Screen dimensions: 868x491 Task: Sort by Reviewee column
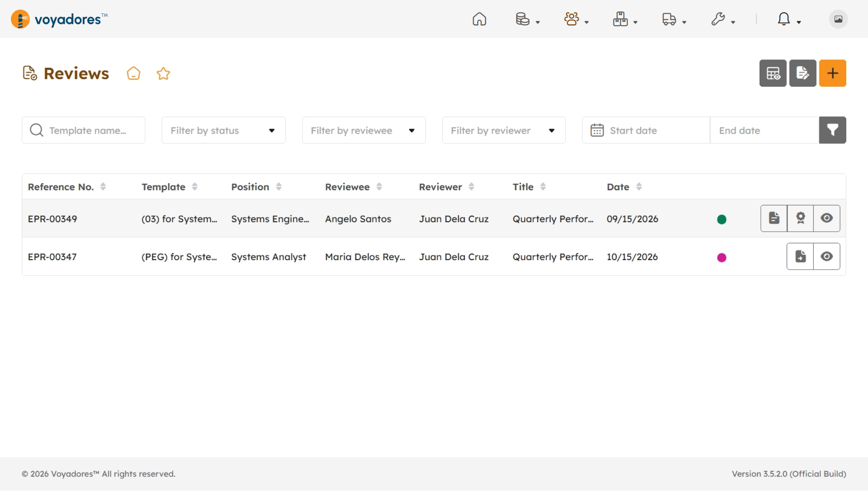[x=354, y=187]
